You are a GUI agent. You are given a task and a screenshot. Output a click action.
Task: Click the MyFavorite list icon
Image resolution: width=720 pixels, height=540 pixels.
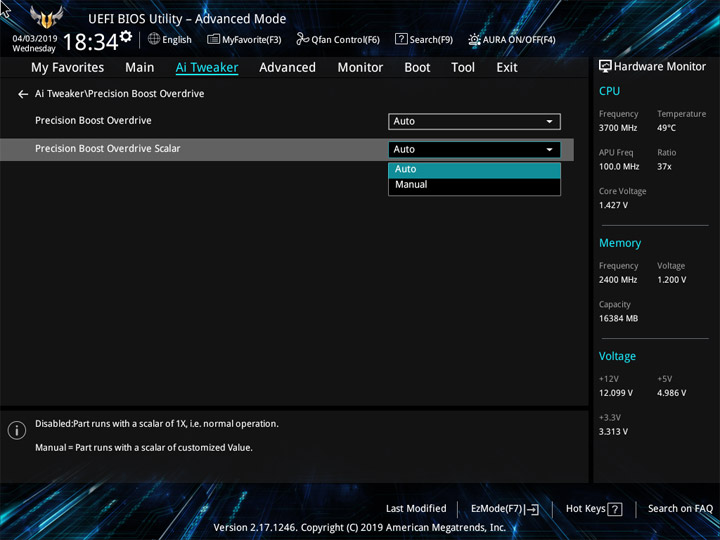coord(213,39)
